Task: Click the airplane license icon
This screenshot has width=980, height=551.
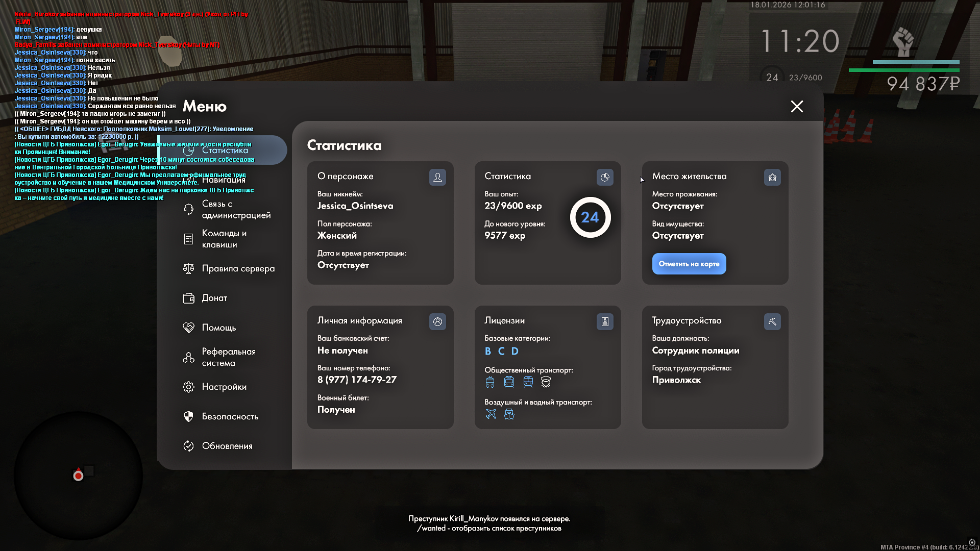Action: tap(491, 414)
